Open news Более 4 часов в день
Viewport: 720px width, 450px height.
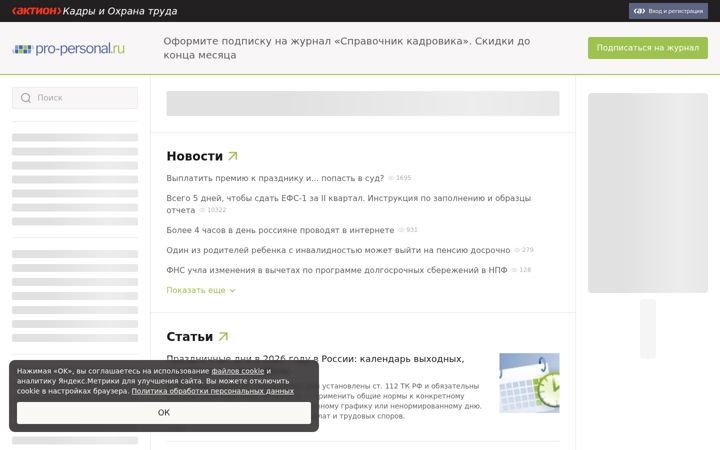(x=280, y=230)
